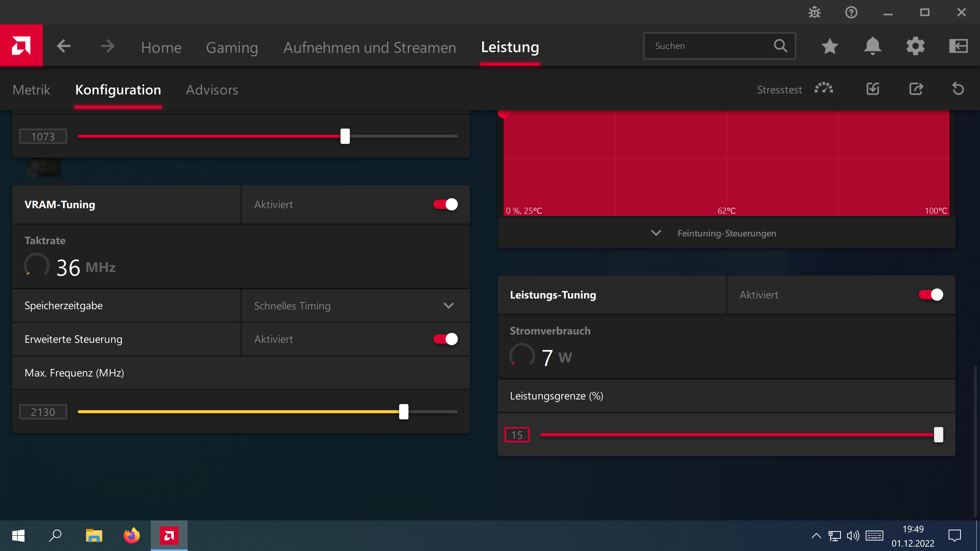Click the sidebar panel toggle icon
Image resolution: width=980 pixels, height=551 pixels.
tap(958, 46)
